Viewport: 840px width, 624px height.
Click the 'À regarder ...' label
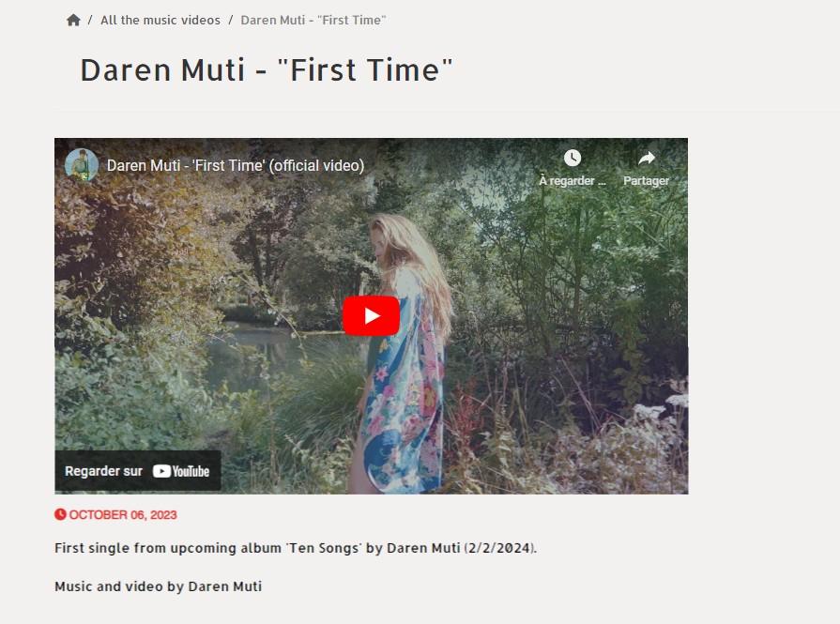(573, 181)
